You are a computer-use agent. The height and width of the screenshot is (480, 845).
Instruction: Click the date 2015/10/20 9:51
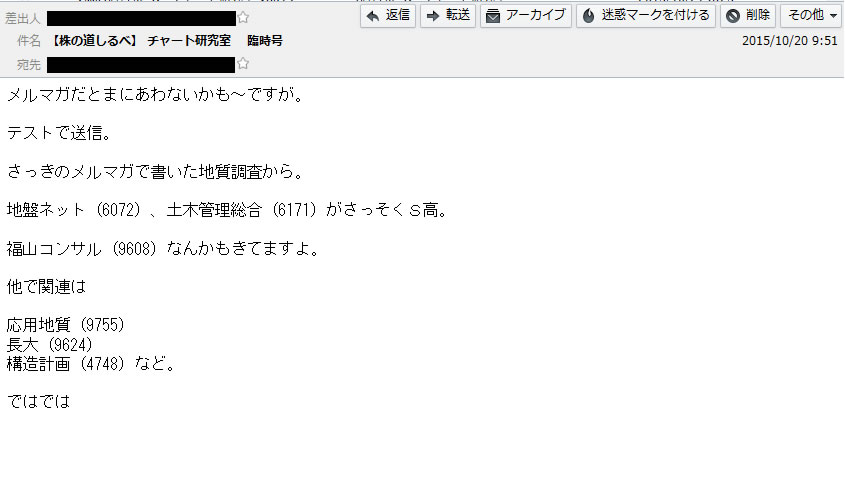point(789,41)
